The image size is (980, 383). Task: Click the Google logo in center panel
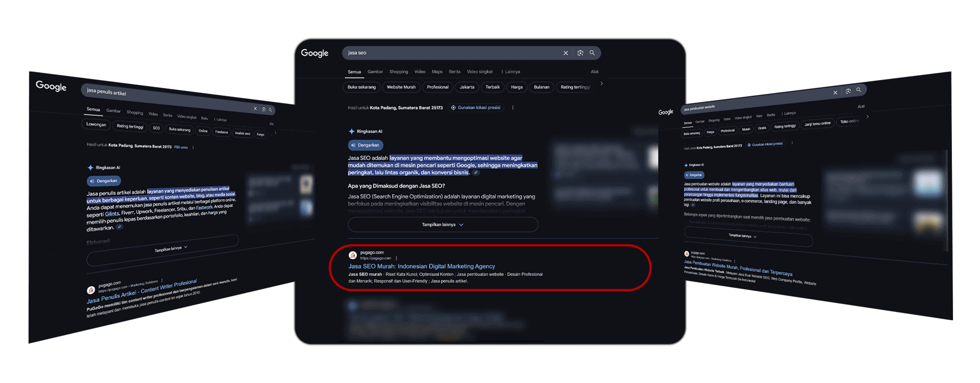(314, 53)
